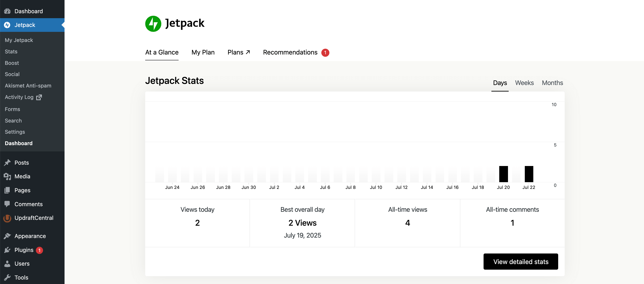Click the Pages icon in sidebar
This screenshot has height=284, width=644.
pyautogui.click(x=7, y=190)
